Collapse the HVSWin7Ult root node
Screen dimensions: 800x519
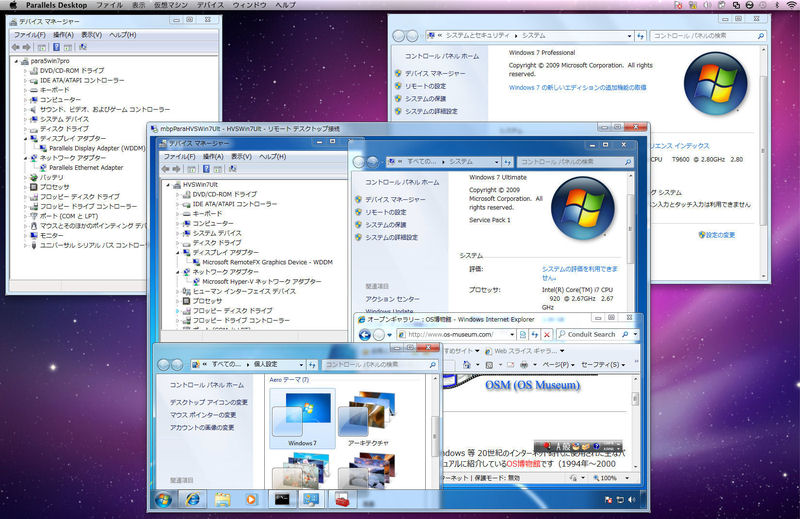(168, 185)
